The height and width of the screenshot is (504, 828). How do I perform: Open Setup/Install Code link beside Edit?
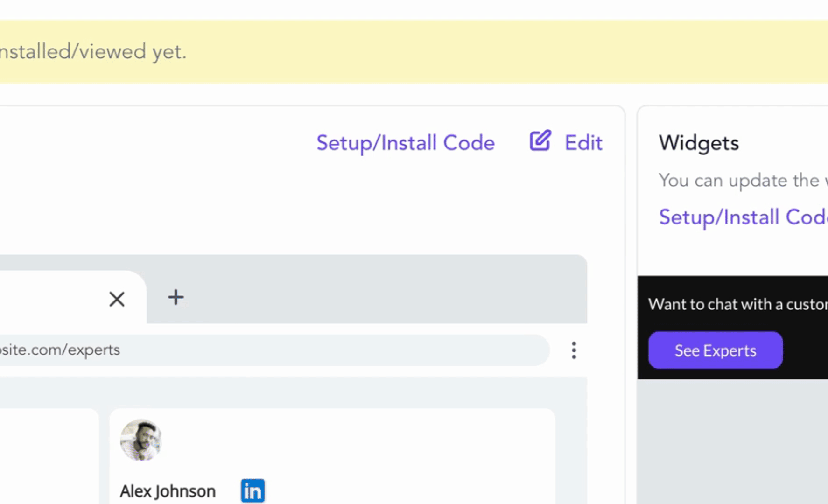pos(406,143)
